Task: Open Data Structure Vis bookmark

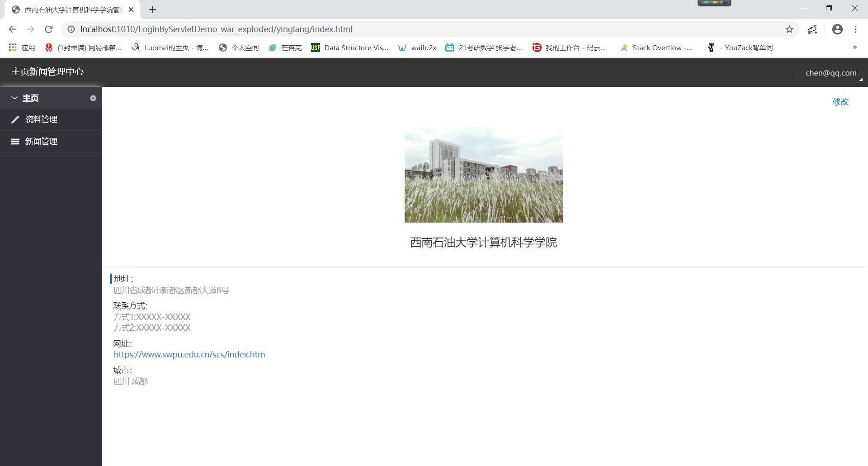Action: 350,48
